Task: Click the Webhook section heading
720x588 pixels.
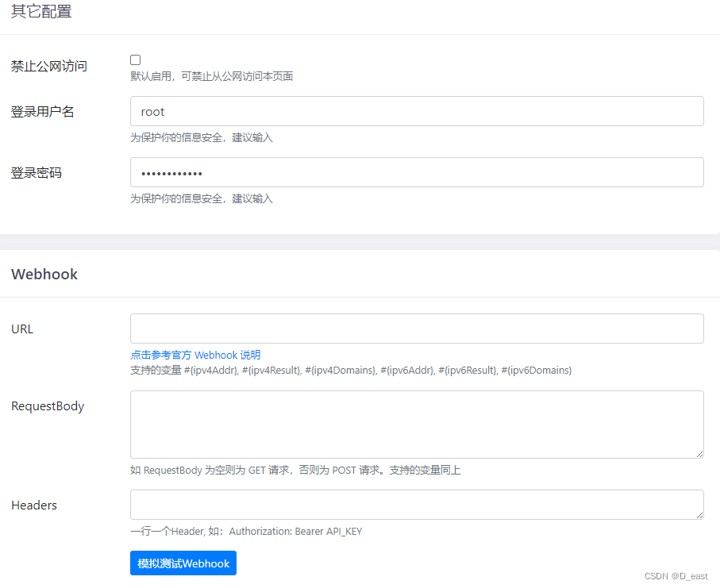Action: pos(44,274)
